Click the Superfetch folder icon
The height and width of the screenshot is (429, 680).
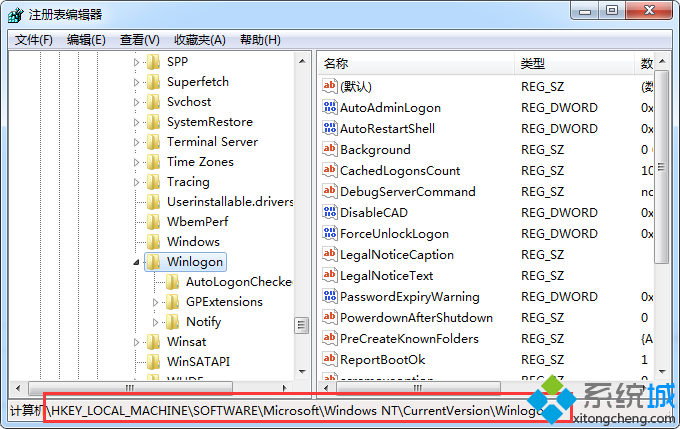154,82
